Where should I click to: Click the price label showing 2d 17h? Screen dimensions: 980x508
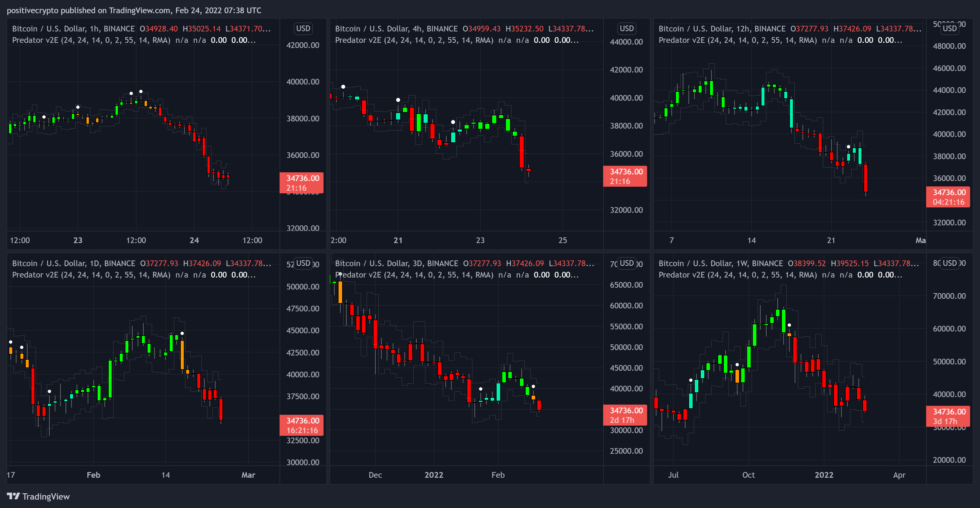point(625,415)
